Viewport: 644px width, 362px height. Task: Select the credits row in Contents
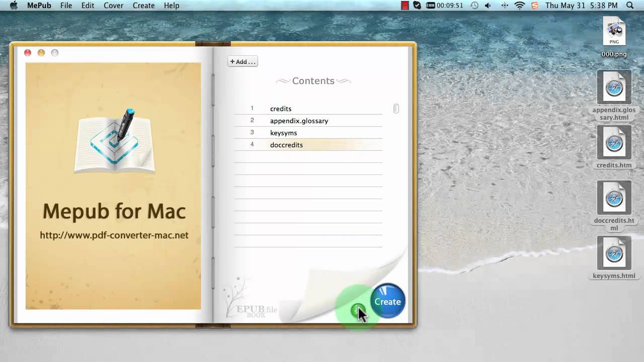pyautogui.click(x=308, y=109)
